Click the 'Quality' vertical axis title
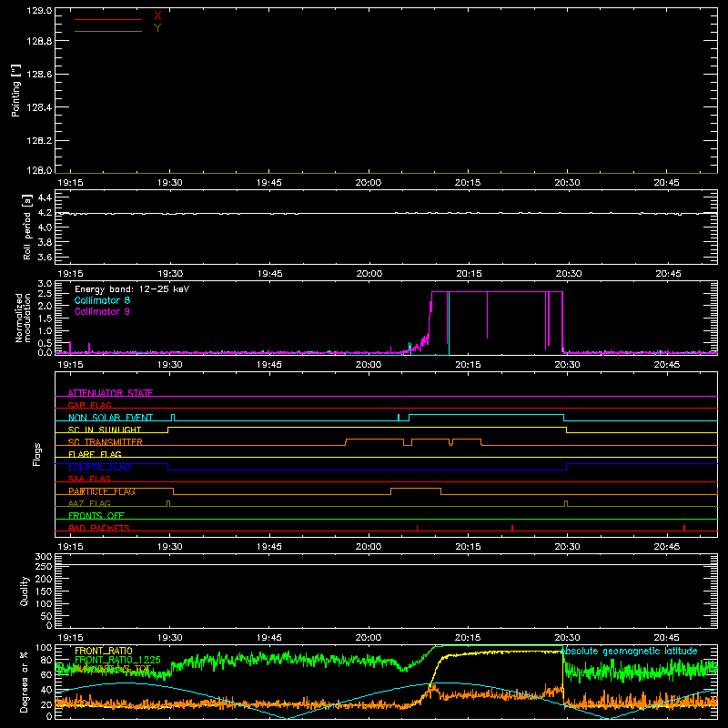 coord(25,591)
